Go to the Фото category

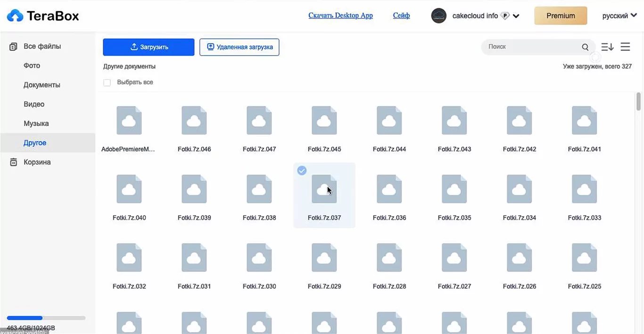pyautogui.click(x=32, y=66)
